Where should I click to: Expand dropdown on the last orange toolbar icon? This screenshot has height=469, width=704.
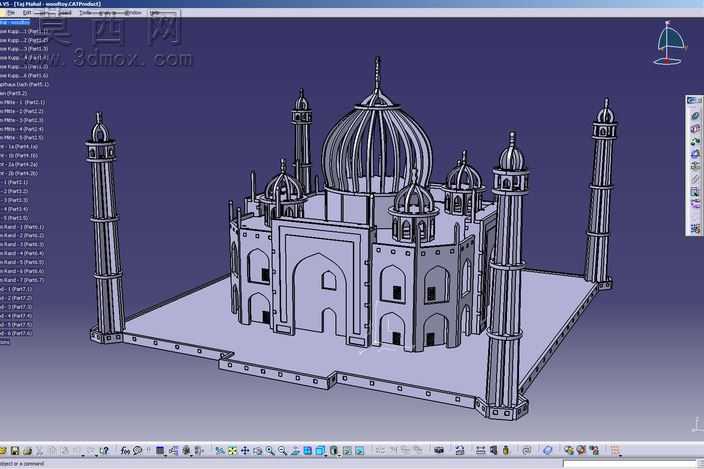[620, 456]
